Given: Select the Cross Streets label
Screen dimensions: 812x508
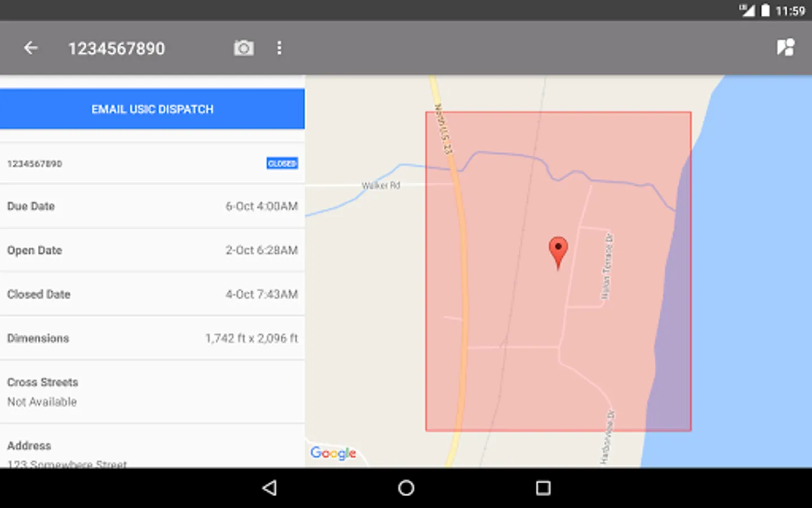Looking at the screenshot, I should [42, 383].
